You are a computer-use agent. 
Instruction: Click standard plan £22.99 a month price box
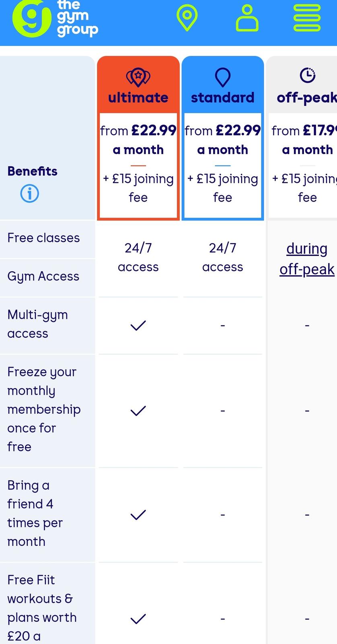pos(222,165)
